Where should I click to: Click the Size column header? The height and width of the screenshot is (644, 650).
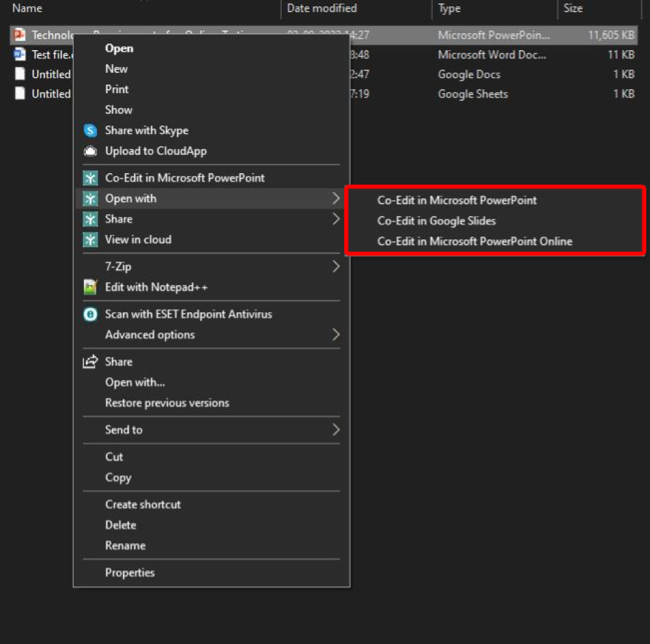coord(573,8)
